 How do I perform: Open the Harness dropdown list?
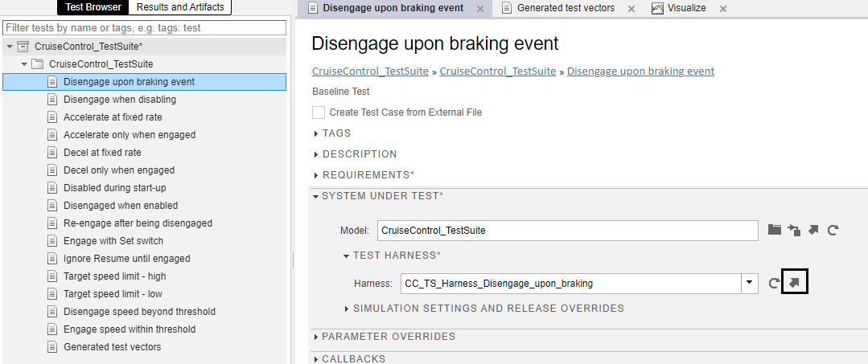coord(750,283)
